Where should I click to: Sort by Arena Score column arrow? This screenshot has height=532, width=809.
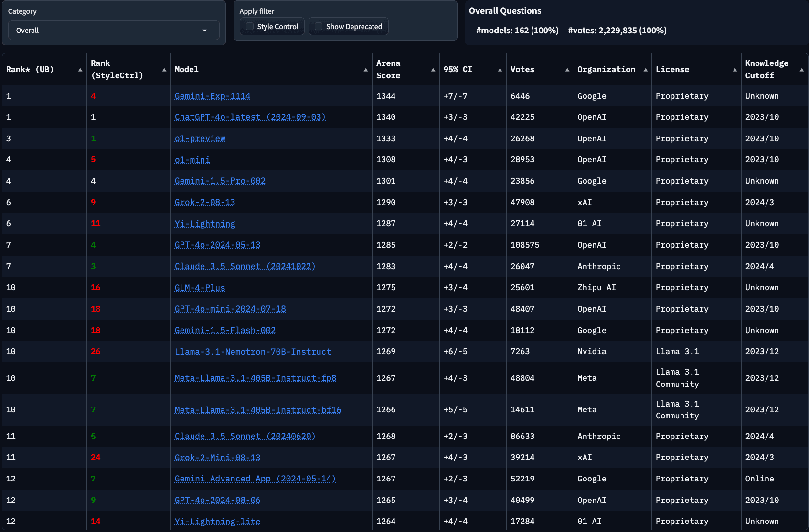(x=433, y=70)
